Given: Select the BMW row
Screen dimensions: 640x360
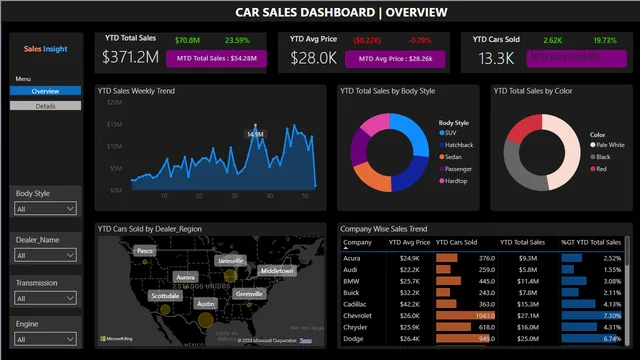Looking at the screenshot, I should 482,281.
